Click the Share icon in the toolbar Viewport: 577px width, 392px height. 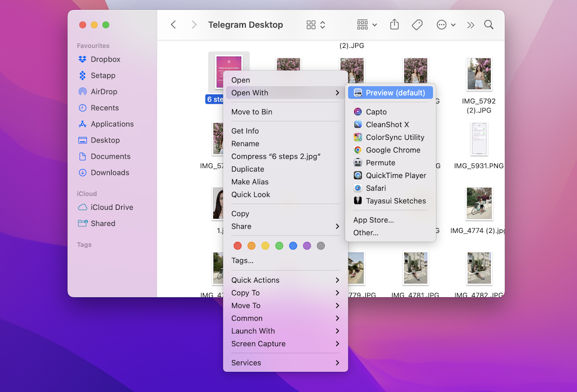(x=394, y=24)
